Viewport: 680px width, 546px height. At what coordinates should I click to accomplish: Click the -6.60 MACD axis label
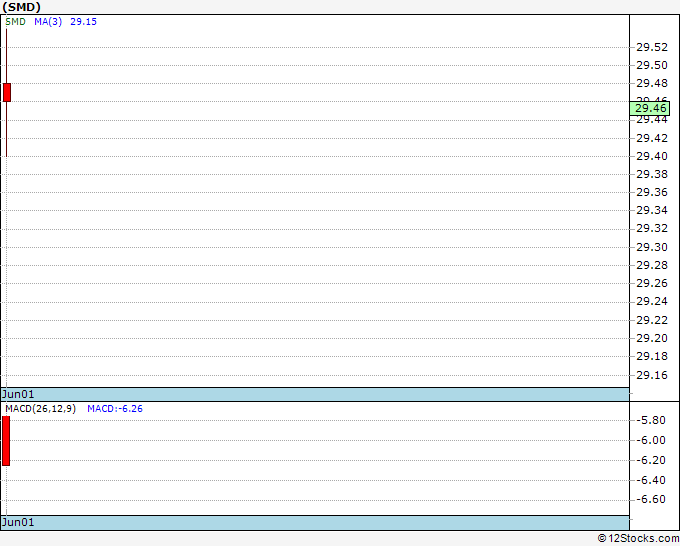(651, 500)
